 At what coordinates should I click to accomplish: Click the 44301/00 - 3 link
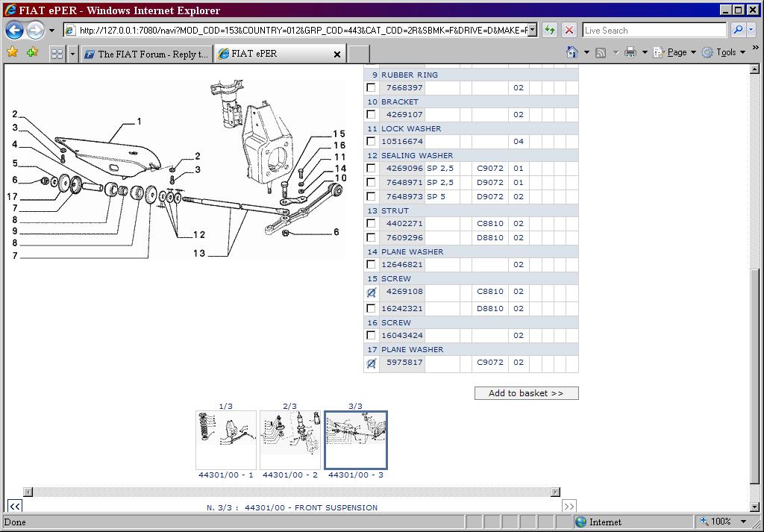coord(356,475)
